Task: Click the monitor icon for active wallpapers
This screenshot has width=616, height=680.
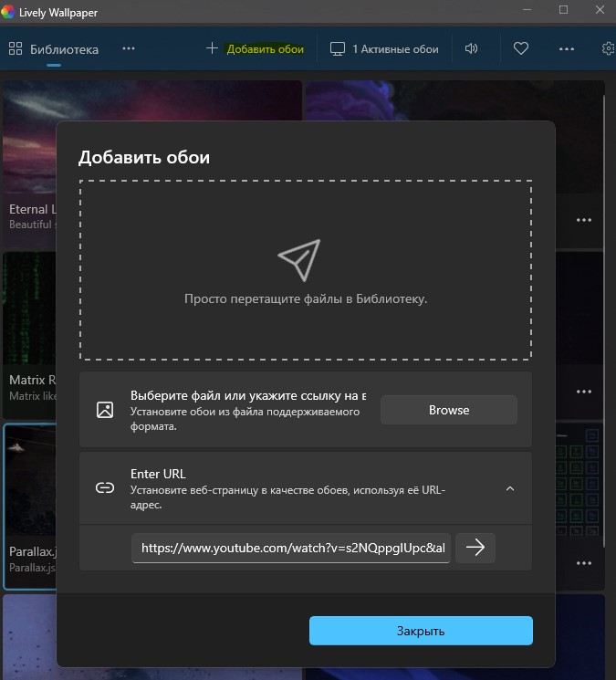Action: coord(338,49)
